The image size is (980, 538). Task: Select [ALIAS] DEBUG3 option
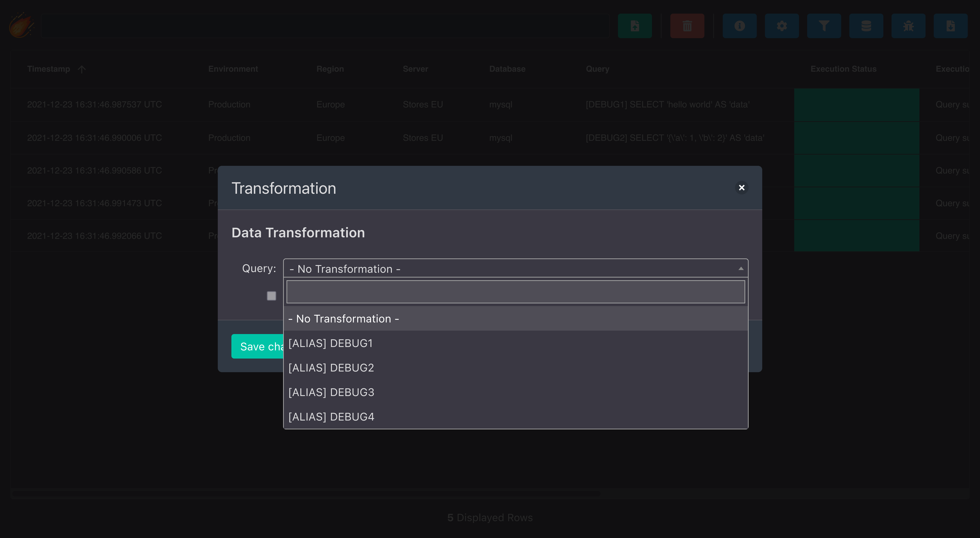pos(516,392)
